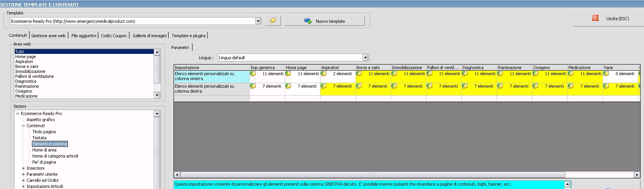Open folder icon in Palloni di ventil colonna sinistra cell
The image size is (644, 189).
pos(429,74)
